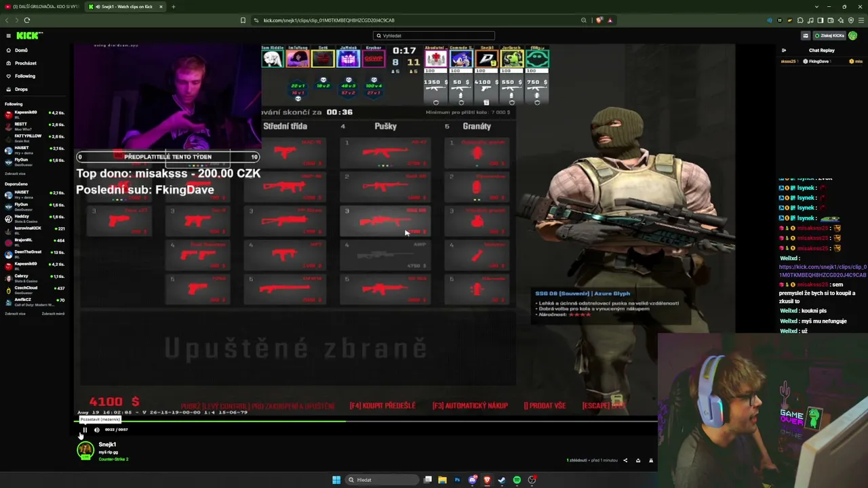Open the Brave Shields lion icon
Viewport: 868px width, 488px height.
point(599,20)
